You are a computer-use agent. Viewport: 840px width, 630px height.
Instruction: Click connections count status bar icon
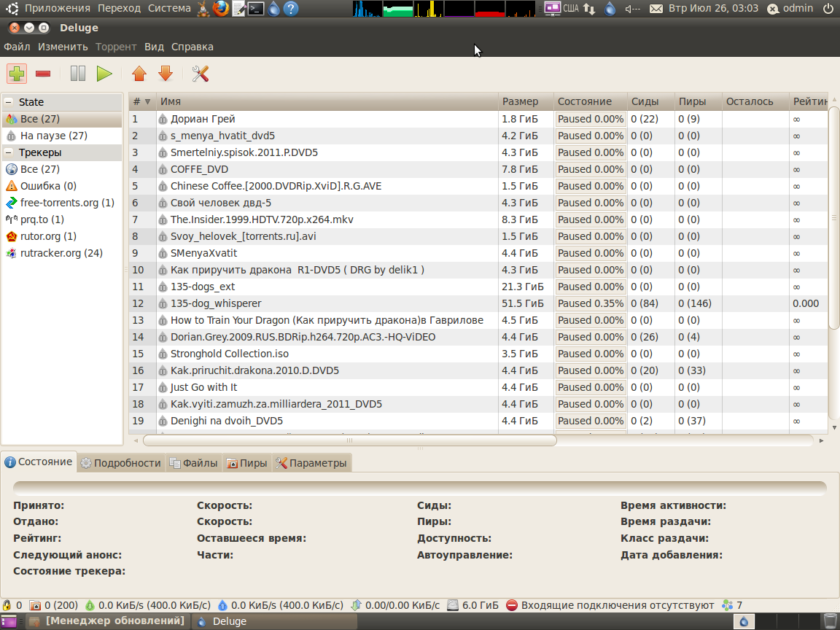tap(53, 605)
